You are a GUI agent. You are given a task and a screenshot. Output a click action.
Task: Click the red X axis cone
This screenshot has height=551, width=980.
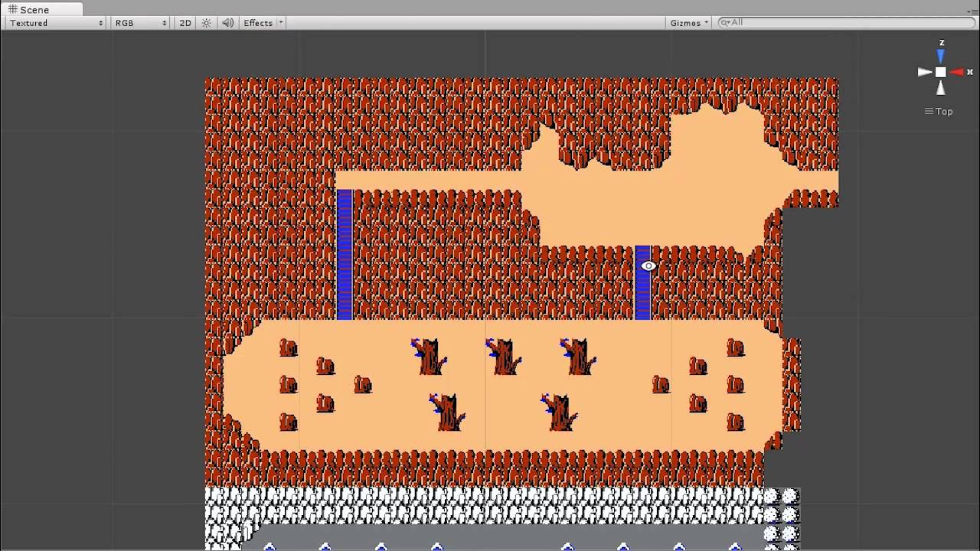956,72
